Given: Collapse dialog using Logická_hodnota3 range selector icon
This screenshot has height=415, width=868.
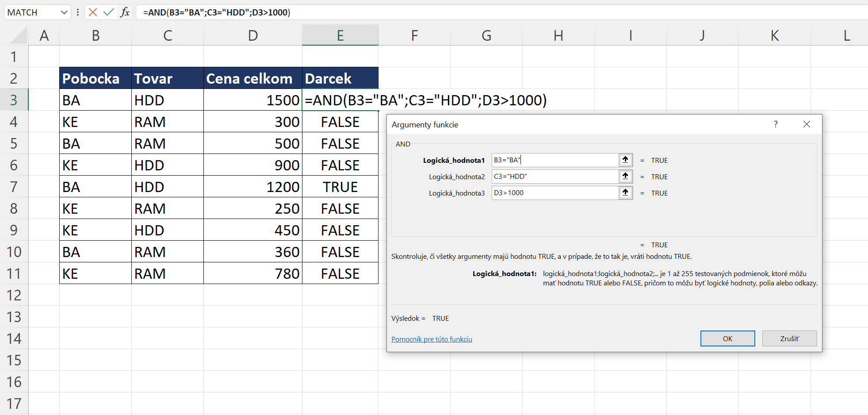Looking at the screenshot, I should click(x=625, y=193).
